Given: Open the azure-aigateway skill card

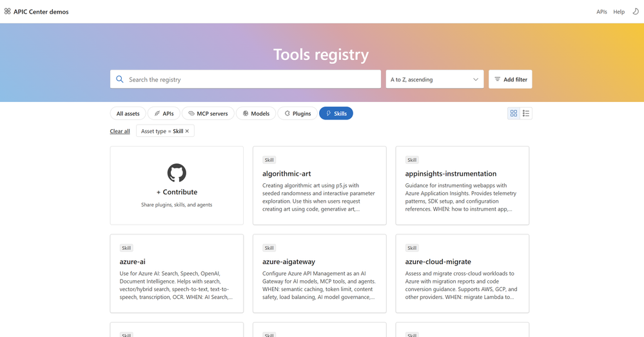Looking at the screenshot, I should pyautogui.click(x=320, y=274).
